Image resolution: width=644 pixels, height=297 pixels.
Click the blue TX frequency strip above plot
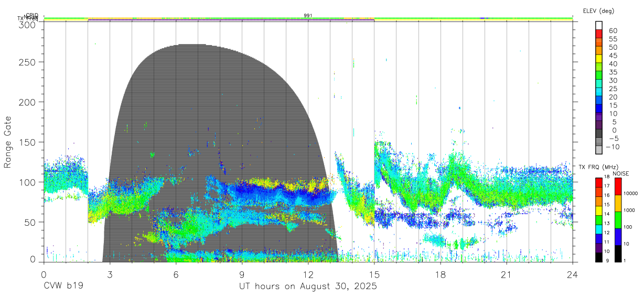coord(231,20)
